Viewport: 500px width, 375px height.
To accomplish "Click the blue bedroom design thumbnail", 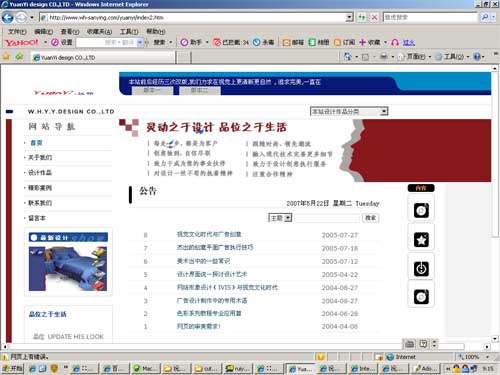I will (x=68, y=269).
